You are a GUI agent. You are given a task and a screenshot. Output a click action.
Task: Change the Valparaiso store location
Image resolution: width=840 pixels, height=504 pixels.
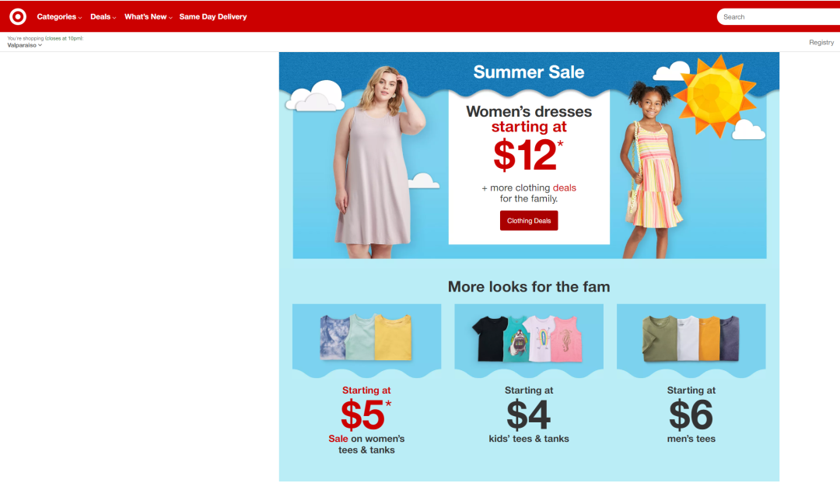[24, 45]
